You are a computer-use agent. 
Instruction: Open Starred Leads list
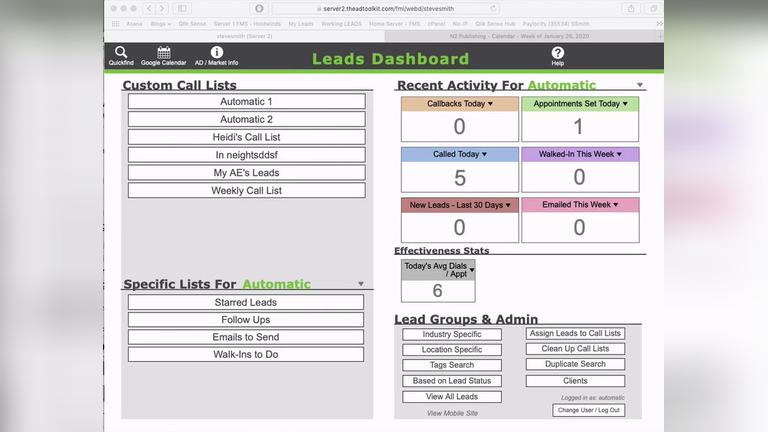click(x=246, y=302)
